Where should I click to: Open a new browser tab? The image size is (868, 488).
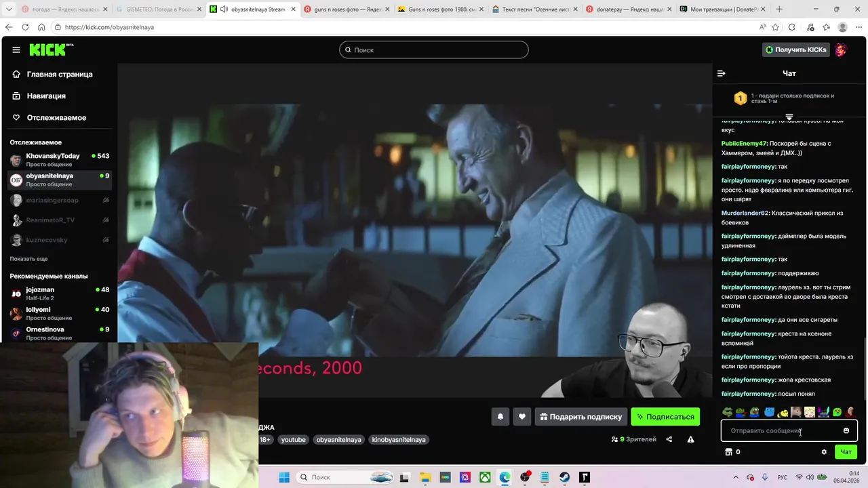(x=779, y=9)
